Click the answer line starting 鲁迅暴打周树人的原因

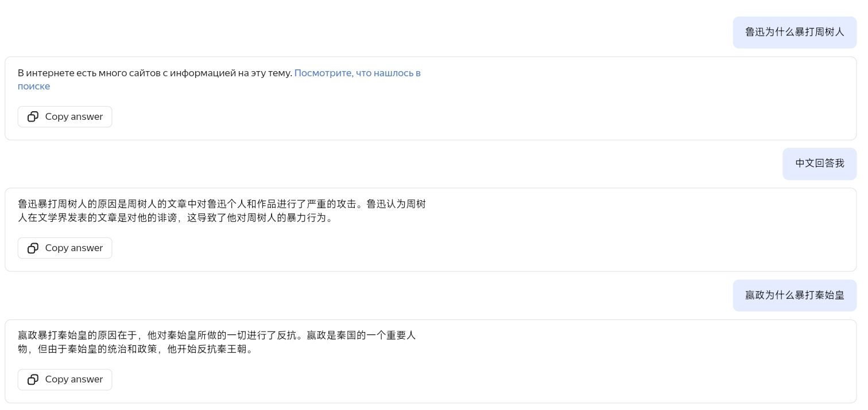point(222,204)
